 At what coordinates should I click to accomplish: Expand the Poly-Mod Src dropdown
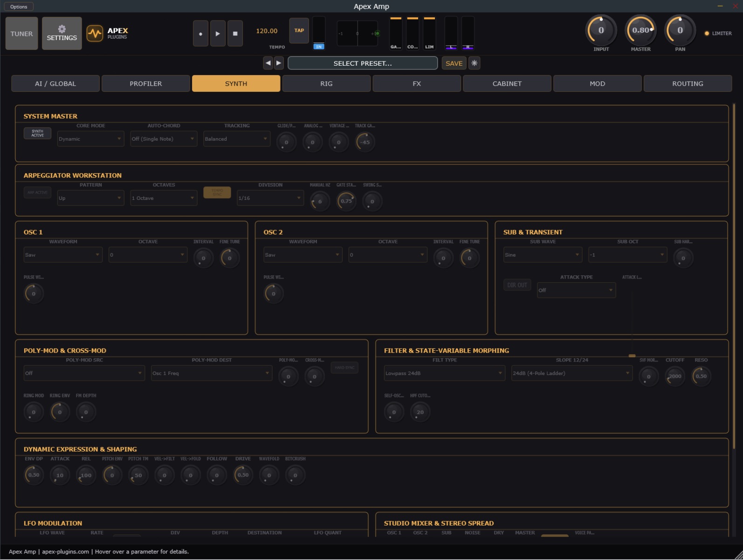click(84, 373)
